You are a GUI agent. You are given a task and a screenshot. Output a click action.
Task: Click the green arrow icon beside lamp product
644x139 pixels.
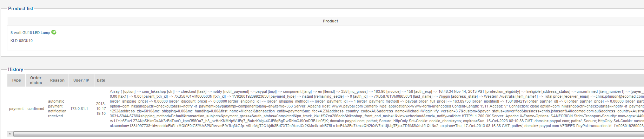[x=54, y=32]
